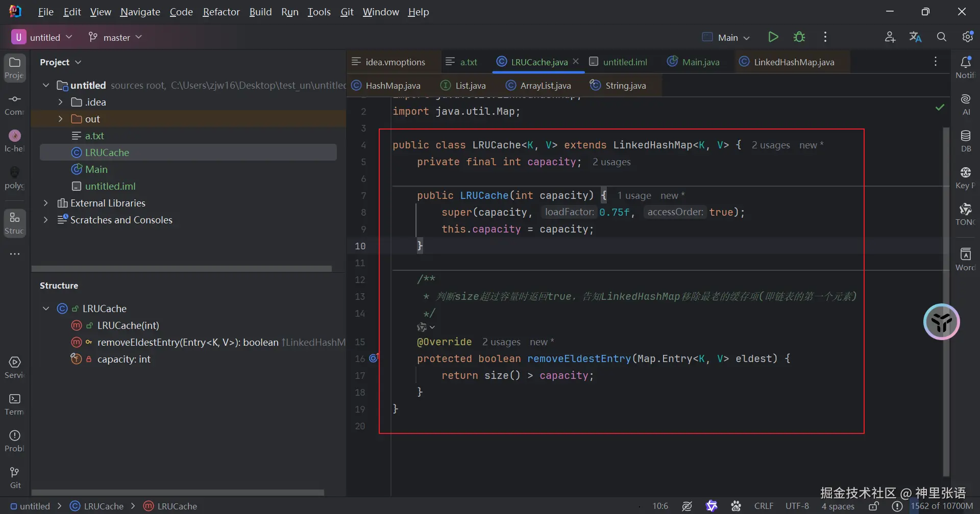Click the CRLF line separator
Screen dimensions: 980x514
(x=764, y=506)
